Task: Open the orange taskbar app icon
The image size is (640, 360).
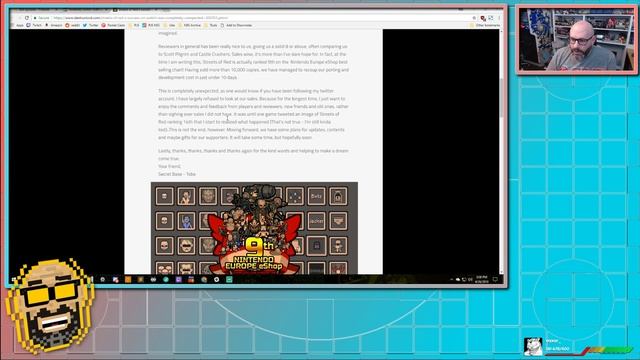Action: (x=128, y=280)
